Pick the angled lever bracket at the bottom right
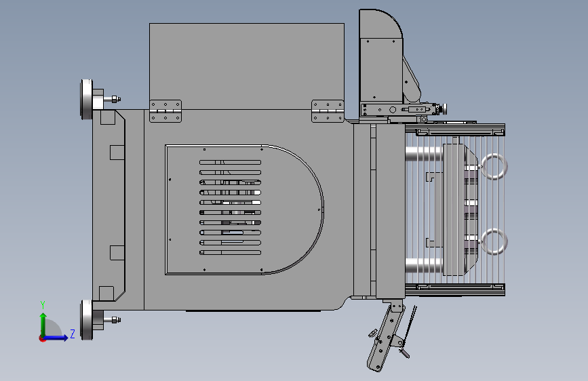Screen dimensions: 588x381 pyautogui.click(x=387, y=338)
